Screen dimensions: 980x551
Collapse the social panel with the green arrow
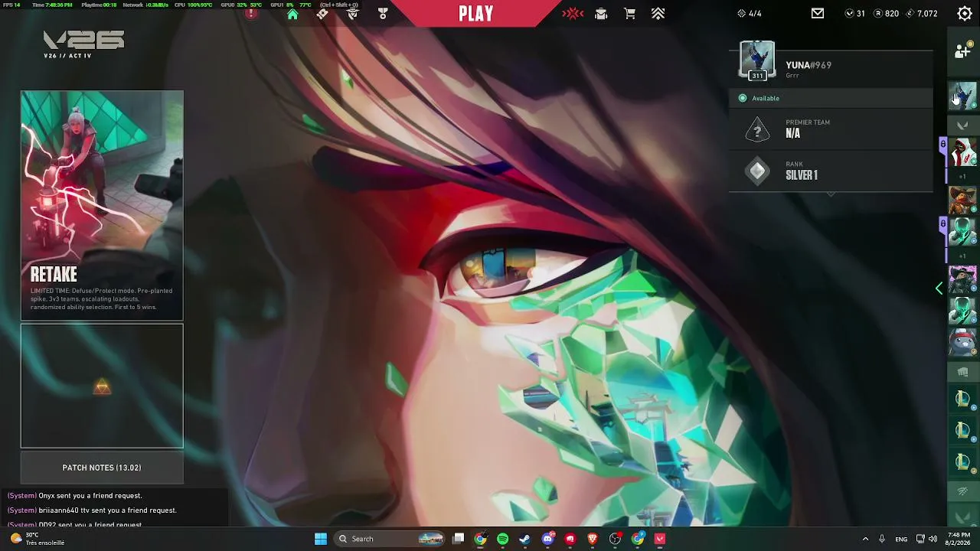(x=939, y=288)
